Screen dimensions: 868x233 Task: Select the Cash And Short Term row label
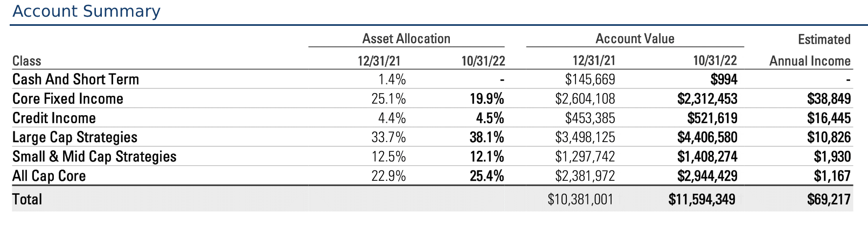75,79
